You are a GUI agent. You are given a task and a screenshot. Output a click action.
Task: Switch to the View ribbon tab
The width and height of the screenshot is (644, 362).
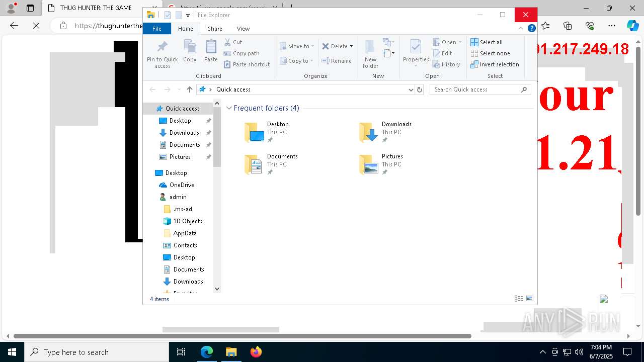point(243,29)
